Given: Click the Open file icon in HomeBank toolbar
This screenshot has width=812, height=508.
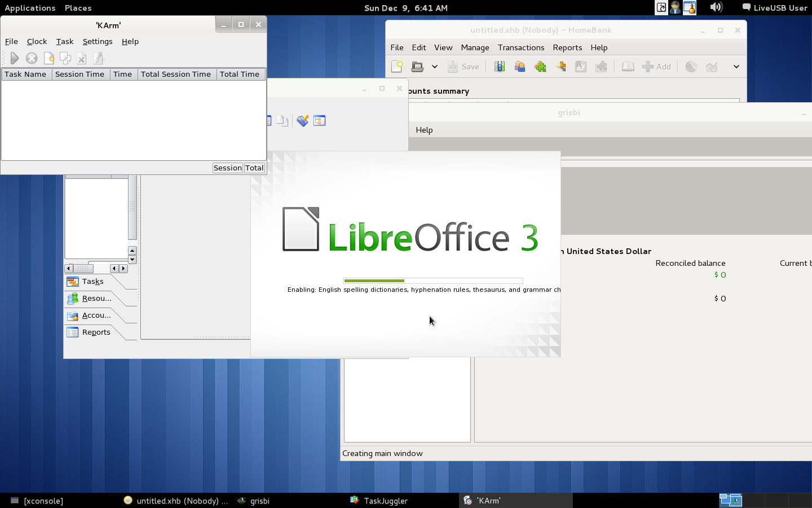Looking at the screenshot, I should (x=417, y=67).
